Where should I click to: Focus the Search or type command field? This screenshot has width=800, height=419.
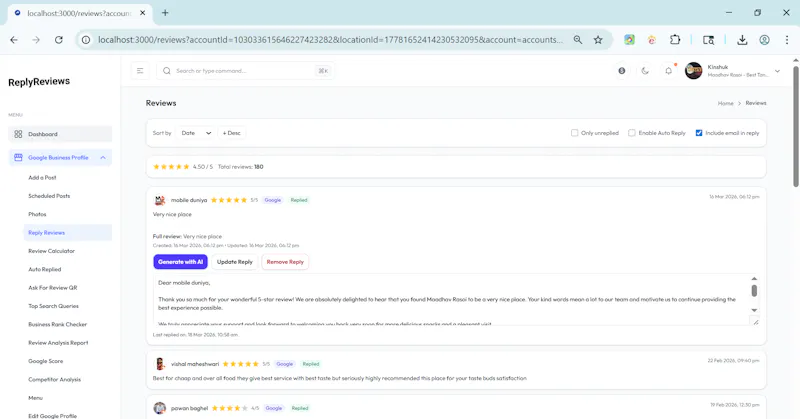[246, 71]
